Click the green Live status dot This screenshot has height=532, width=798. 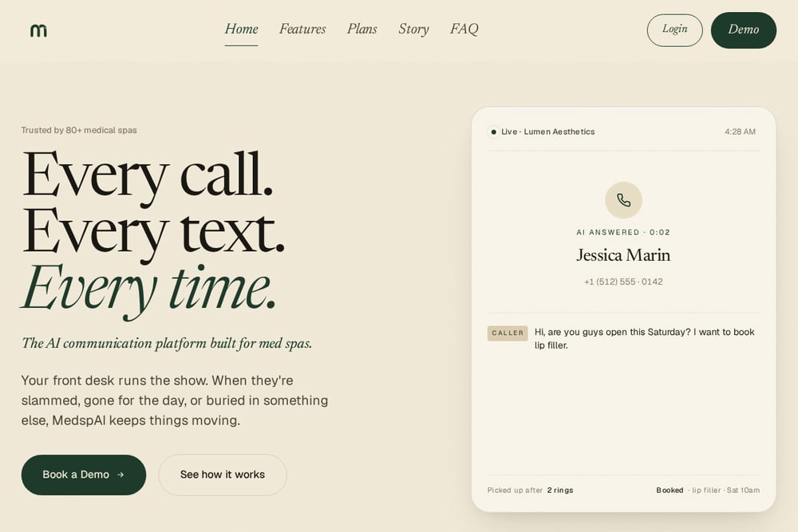[493, 132]
